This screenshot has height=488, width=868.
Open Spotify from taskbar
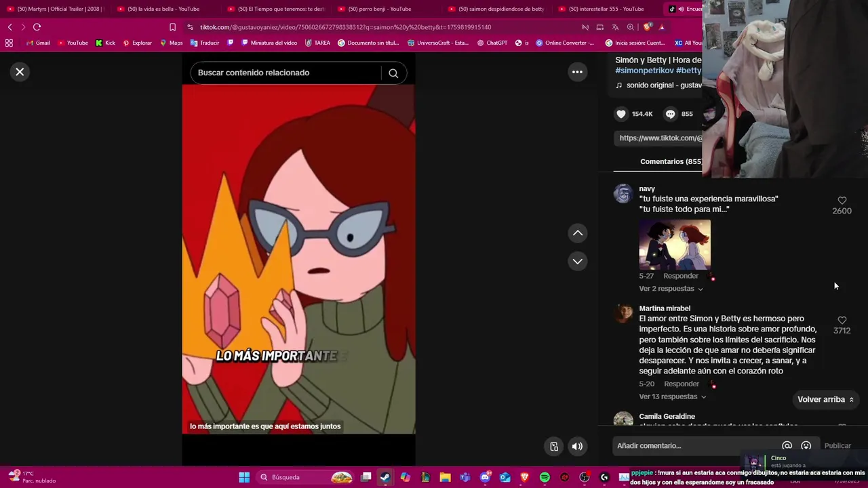(545, 477)
